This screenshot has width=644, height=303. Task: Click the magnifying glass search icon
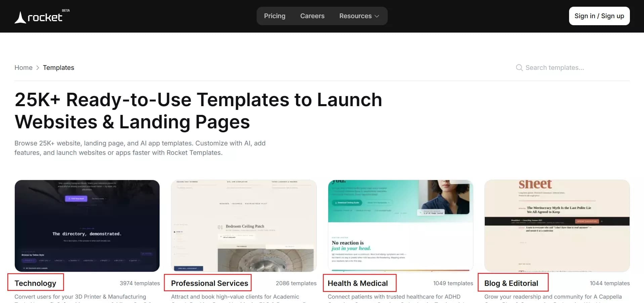pos(519,68)
